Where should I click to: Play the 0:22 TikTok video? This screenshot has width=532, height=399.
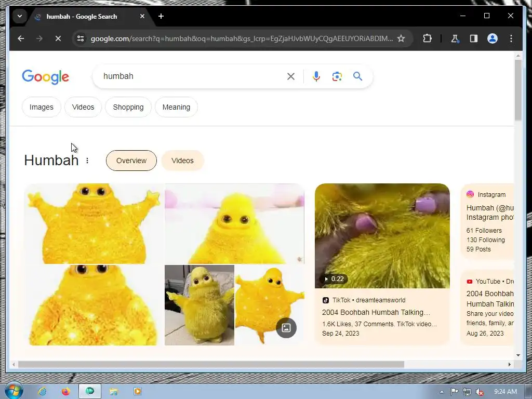pyautogui.click(x=382, y=236)
